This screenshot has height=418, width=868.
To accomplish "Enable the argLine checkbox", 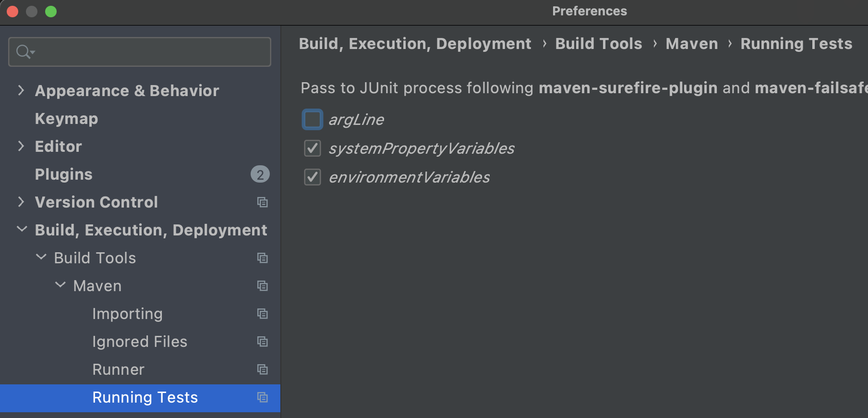I will pyautogui.click(x=313, y=120).
